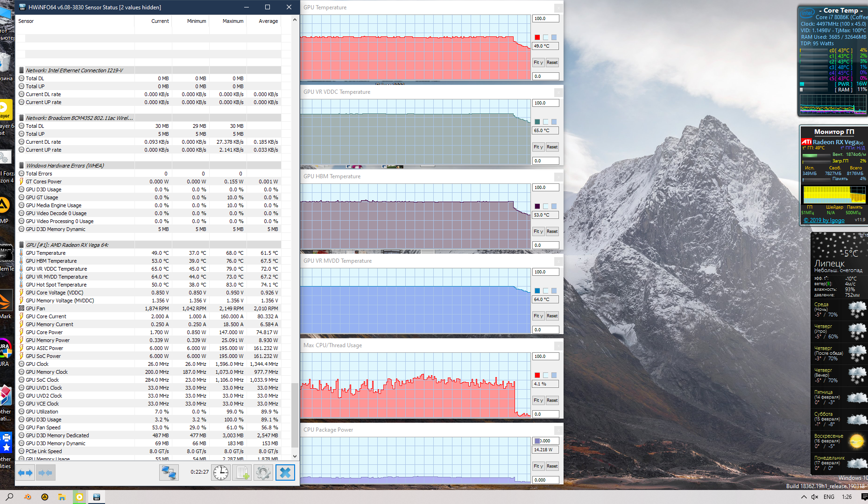Click Reset in the GPU VR MVDD Temperature graph
The width and height of the screenshot is (868, 504).
click(552, 316)
